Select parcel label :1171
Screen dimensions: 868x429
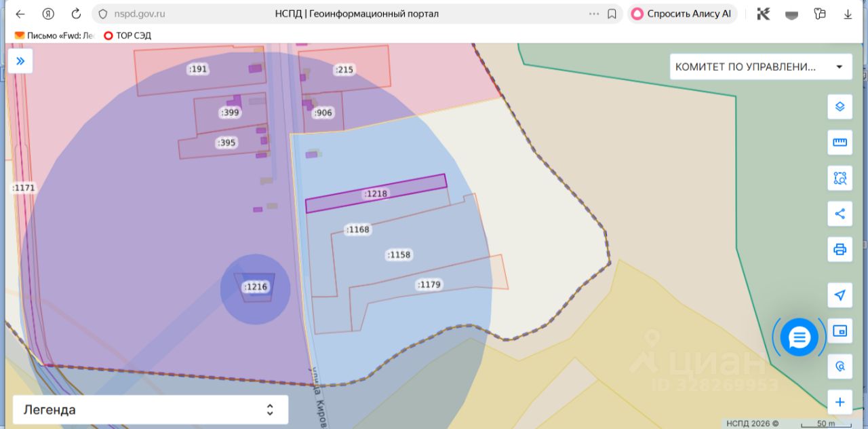23,187
